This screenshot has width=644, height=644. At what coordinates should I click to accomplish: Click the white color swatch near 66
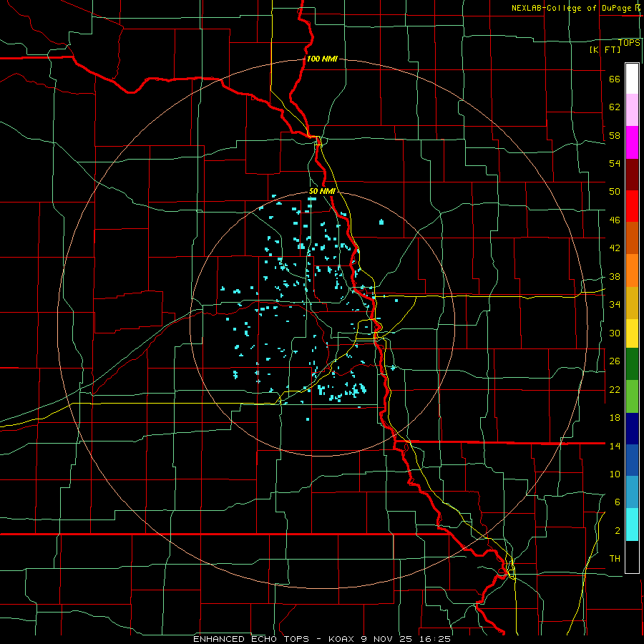(x=632, y=79)
